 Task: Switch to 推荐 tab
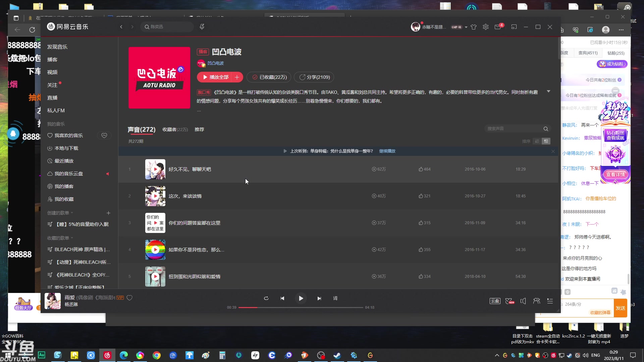point(199,129)
